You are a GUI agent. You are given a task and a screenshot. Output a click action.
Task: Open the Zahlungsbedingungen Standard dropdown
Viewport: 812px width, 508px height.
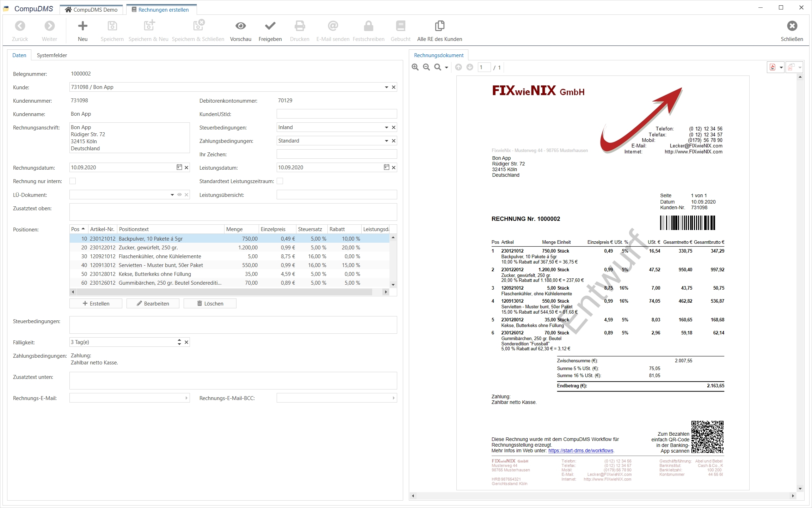click(386, 141)
